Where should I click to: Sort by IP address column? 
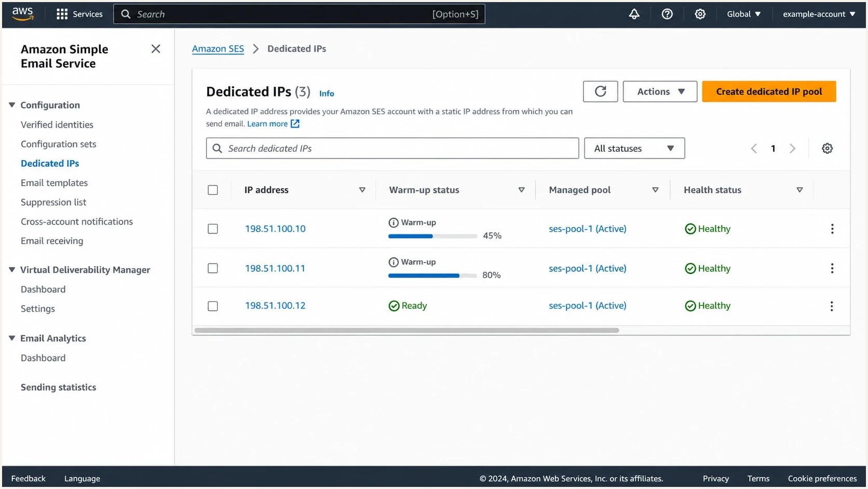362,190
